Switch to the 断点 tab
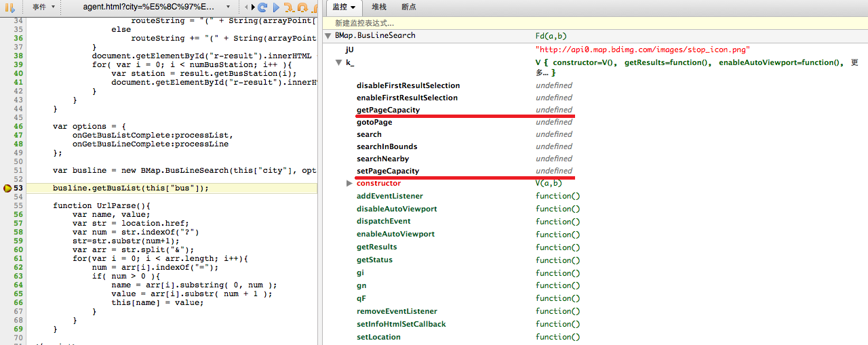 point(409,7)
